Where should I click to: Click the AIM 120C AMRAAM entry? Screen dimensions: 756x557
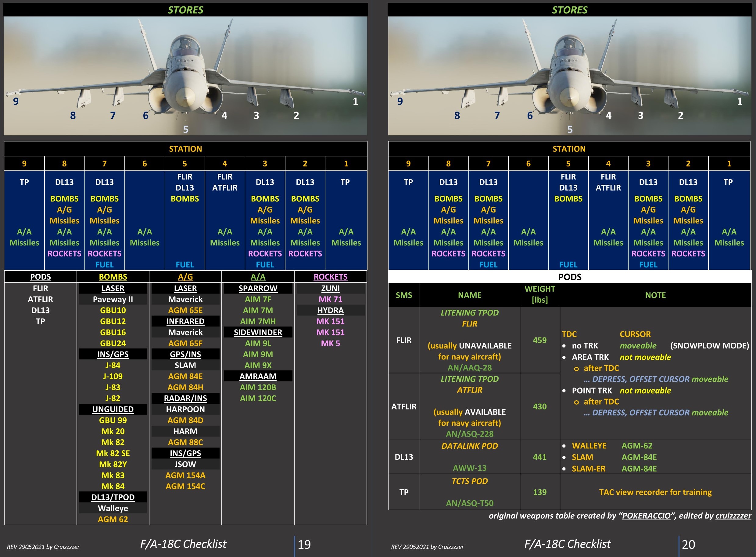pos(258,398)
